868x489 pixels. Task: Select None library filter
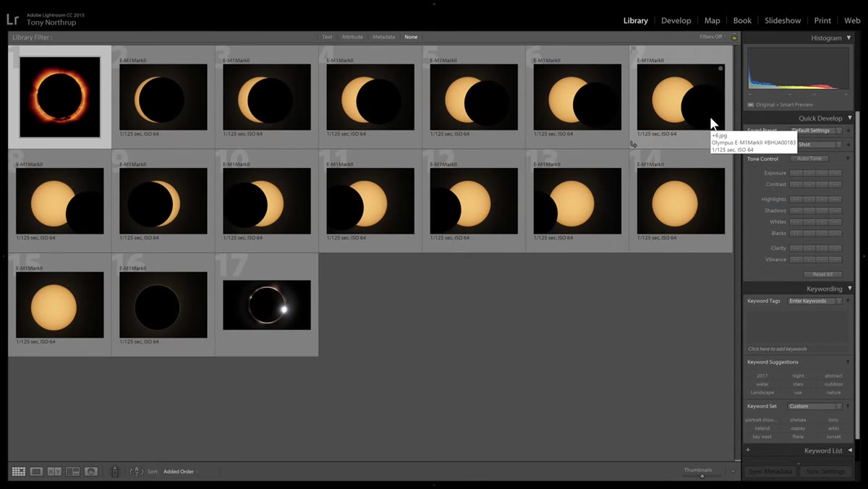click(411, 37)
